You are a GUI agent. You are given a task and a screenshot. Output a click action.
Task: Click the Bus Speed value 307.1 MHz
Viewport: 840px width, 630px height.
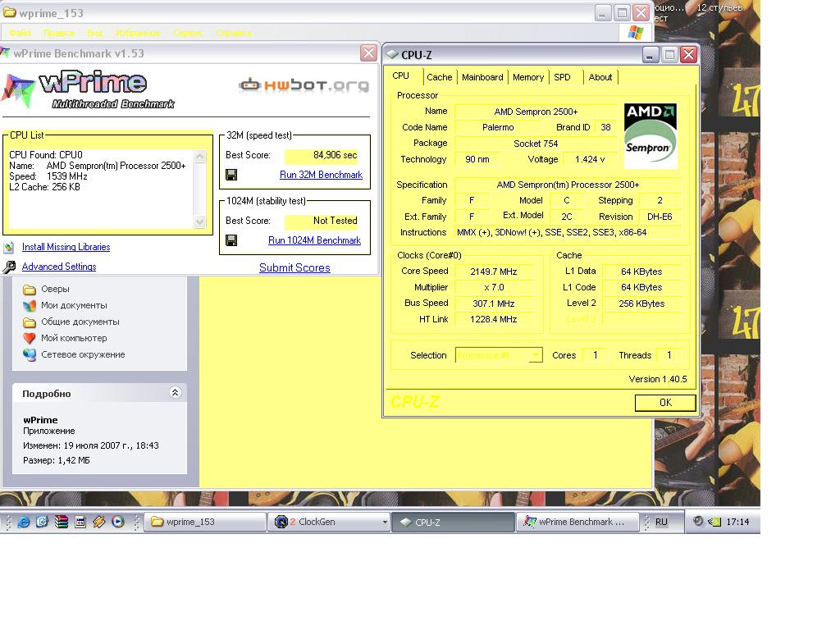493,304
